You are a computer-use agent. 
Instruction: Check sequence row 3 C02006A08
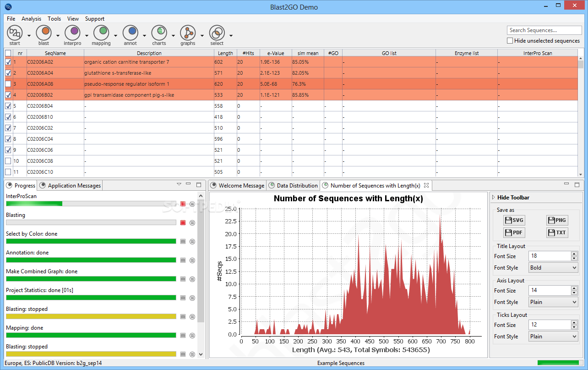[x=8, y=84]
